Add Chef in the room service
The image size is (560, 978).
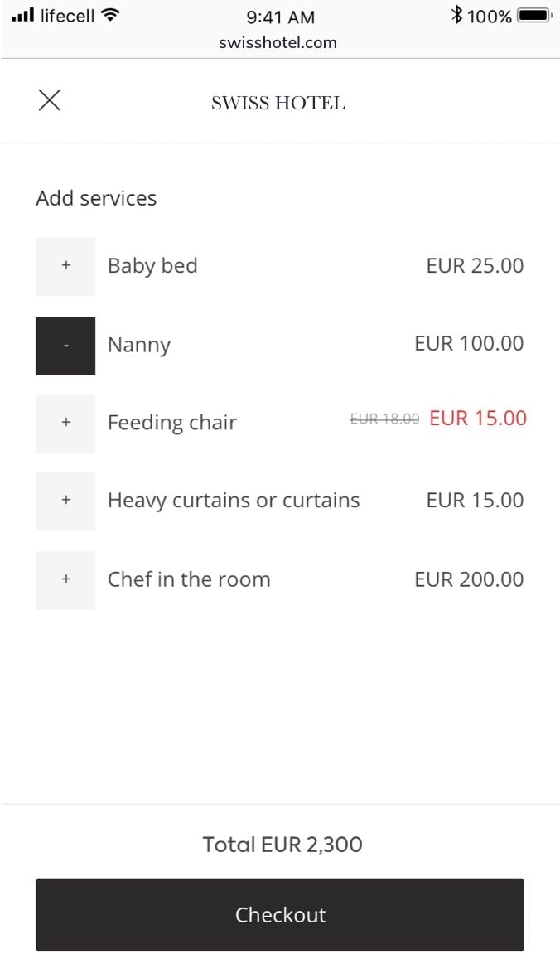[65, 579]
